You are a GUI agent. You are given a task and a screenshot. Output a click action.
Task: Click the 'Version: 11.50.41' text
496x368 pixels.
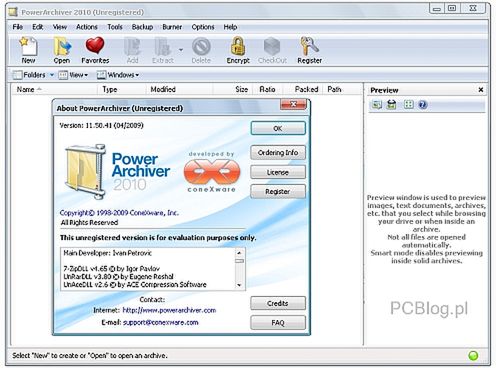coord(101,125)
